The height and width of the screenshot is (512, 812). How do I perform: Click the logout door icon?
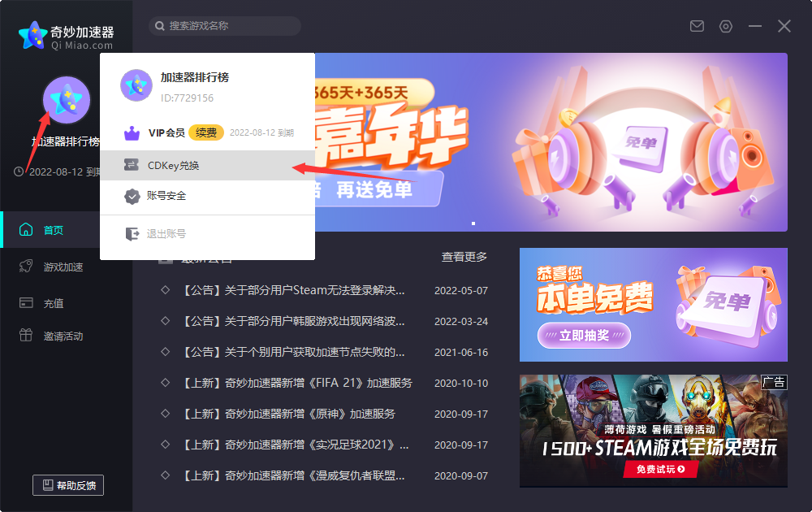click(x=132, y=234)
